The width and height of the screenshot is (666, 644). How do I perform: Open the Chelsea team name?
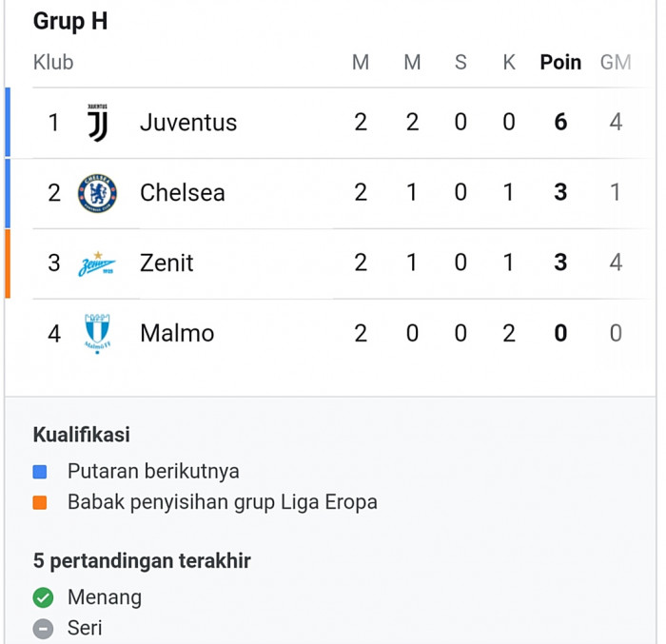(183, 193)
